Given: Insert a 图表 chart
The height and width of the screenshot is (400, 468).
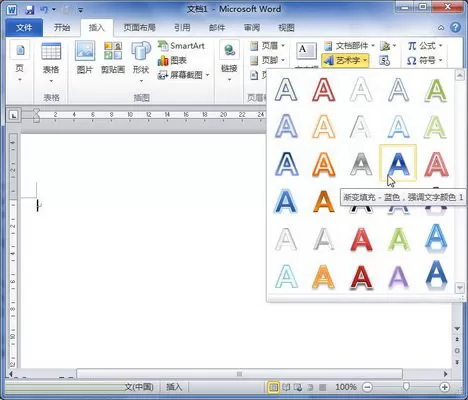Looking at the screenshot, I should tap(172, 60).
